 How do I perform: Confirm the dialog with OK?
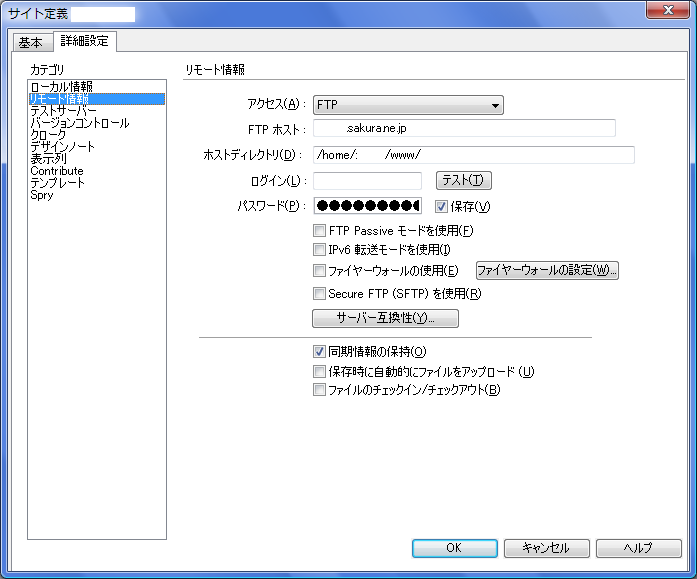[x=454, y=548]
